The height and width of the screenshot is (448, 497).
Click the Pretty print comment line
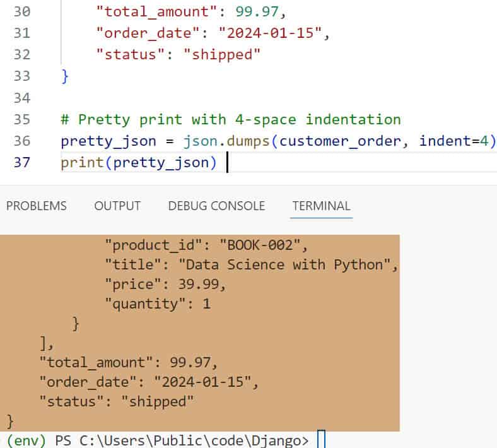point(231,120)
